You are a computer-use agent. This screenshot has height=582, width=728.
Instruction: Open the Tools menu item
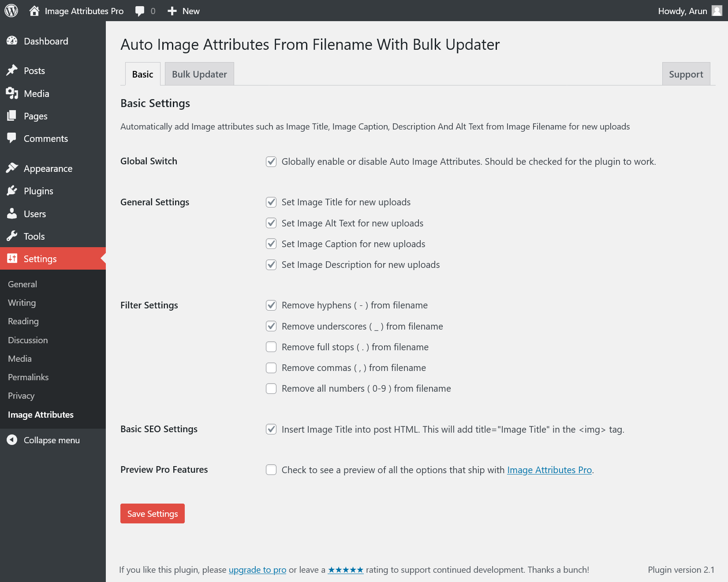click(34, 236)
